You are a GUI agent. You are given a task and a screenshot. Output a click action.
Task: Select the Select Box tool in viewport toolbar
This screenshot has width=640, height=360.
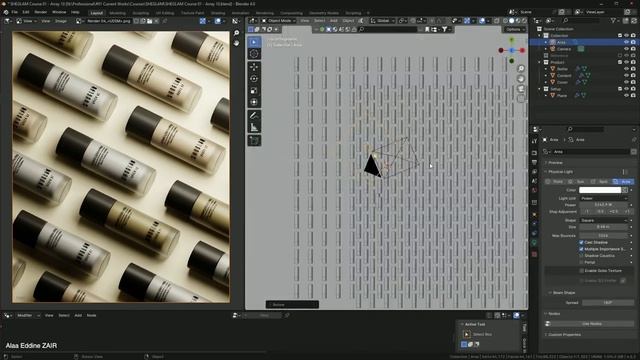tap(254, 42)
